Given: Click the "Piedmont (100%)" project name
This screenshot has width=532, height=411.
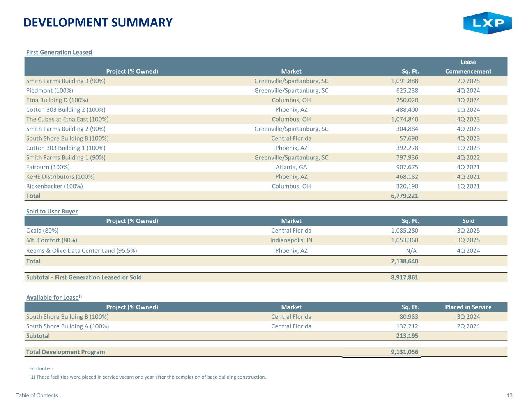Looking at the screenshot, I should pos(49,90).
